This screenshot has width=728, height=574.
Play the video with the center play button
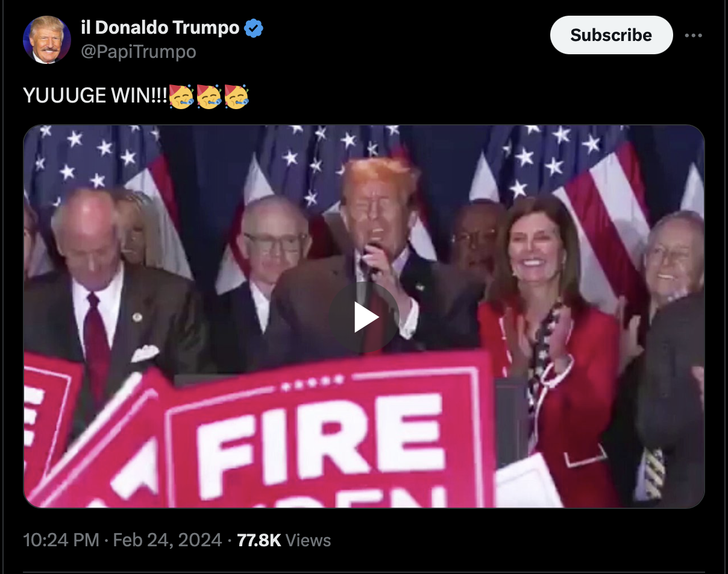click(x=364, y=317)
